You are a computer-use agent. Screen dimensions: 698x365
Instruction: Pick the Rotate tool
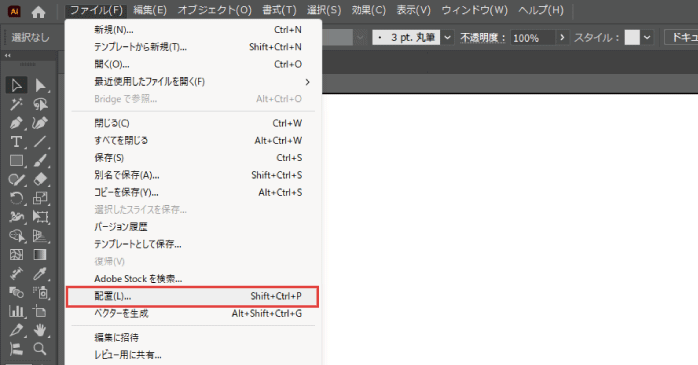(x=16, y=198)
